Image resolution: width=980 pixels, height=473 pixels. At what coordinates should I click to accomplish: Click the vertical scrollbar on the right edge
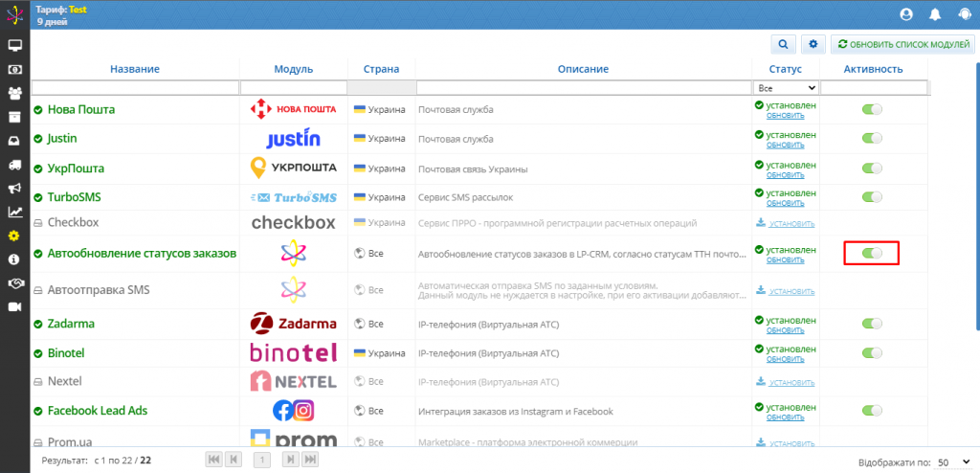[x=976, y=194]
